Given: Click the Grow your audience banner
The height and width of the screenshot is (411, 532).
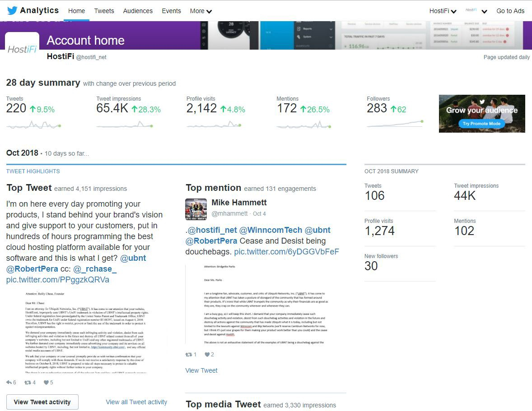Looking at the screenshot, I should click(482, 114).
